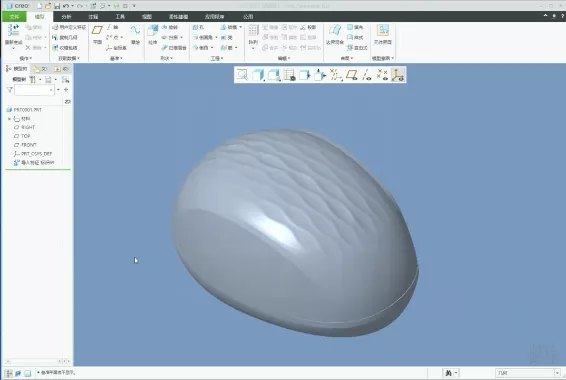Screen dimensions: 566x380
Task: Toggle coordinate system display in graphics toolbar
Action: (397, 75)
